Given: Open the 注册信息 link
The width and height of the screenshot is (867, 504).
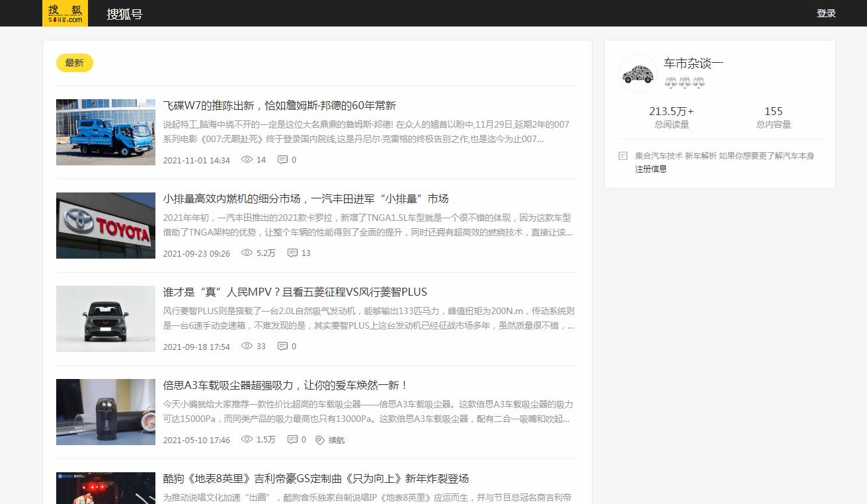Looking at the screenshot, I should point(651,169).
